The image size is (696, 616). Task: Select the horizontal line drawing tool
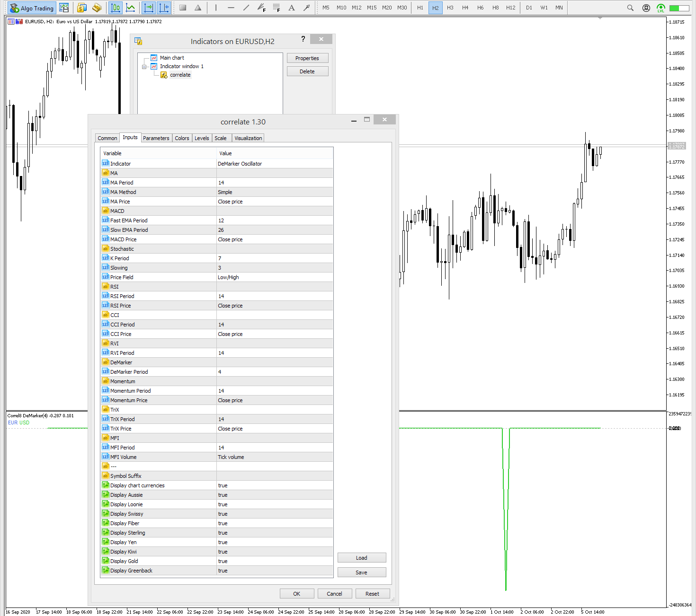coord(231,8)
